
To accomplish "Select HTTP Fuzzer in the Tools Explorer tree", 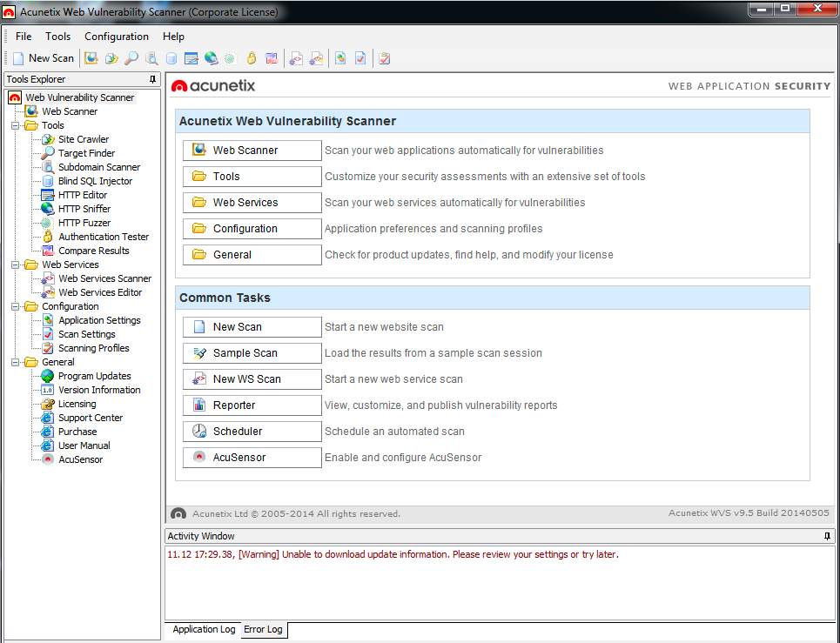I will (84, 223).
